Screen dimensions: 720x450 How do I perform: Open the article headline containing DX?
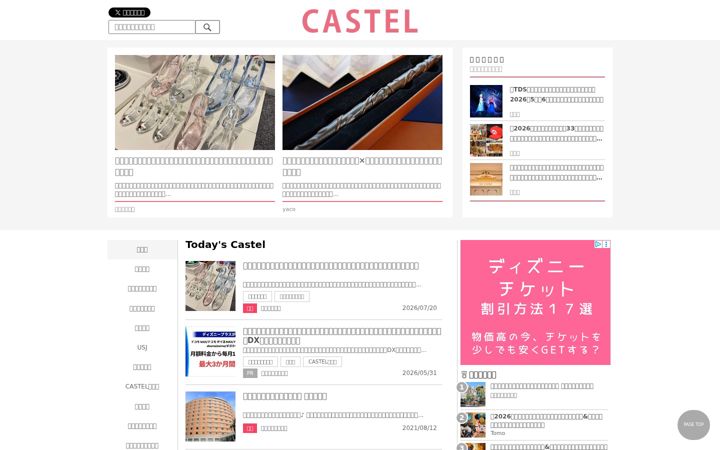click(342, 336)
